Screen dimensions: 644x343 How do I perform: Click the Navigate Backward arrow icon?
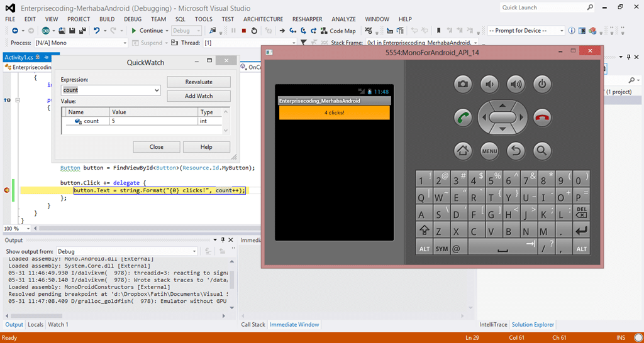15,31
